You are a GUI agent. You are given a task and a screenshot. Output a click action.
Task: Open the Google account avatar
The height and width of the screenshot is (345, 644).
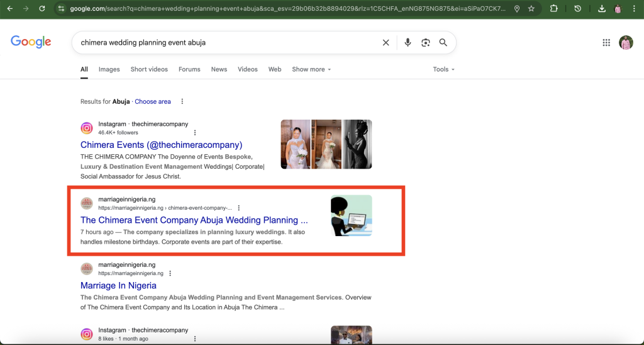[626, 42]
